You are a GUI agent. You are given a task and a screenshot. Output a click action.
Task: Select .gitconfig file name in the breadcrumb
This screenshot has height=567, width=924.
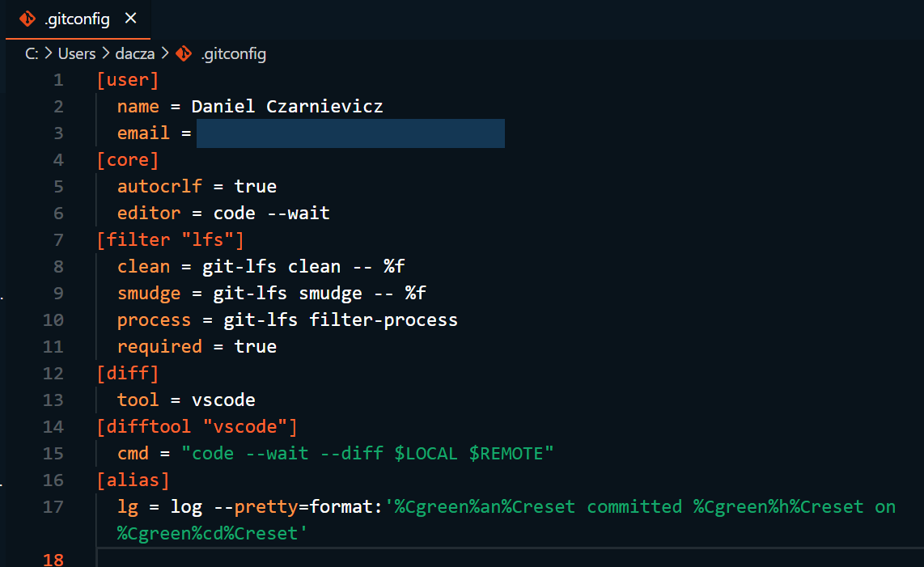[232, 54]
